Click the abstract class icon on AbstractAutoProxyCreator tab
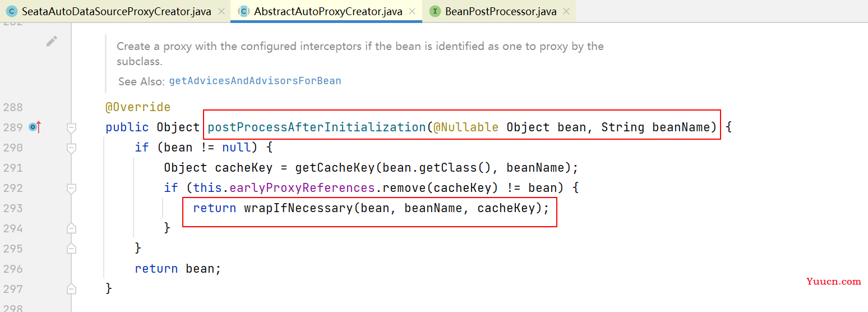 (x=244, y=11)
